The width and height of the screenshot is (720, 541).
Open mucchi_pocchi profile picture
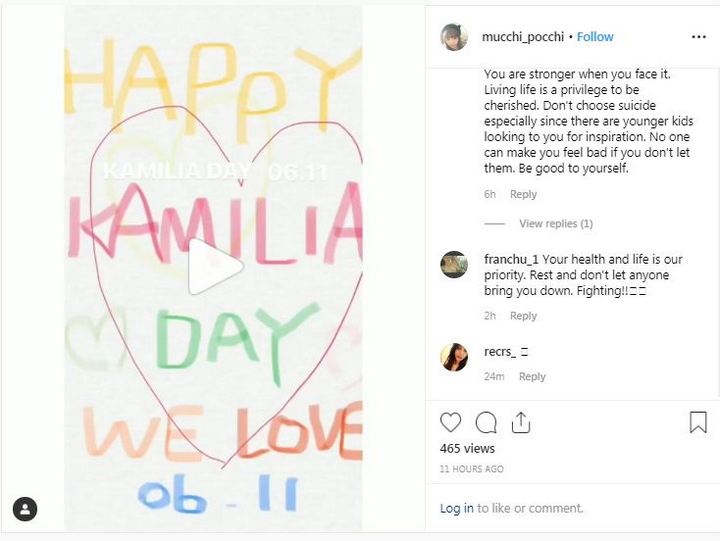[454, 37]
